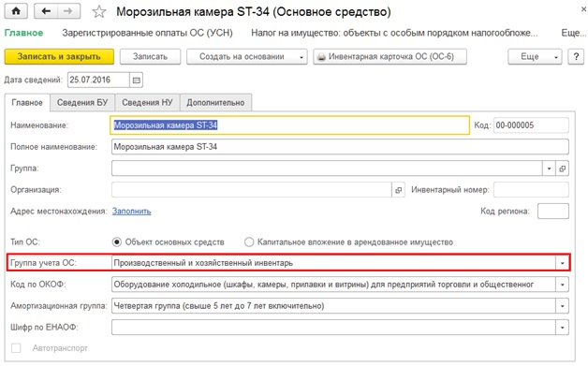Select the Главное form tab
Screen dimensions: 588x366
coord(27,102)
